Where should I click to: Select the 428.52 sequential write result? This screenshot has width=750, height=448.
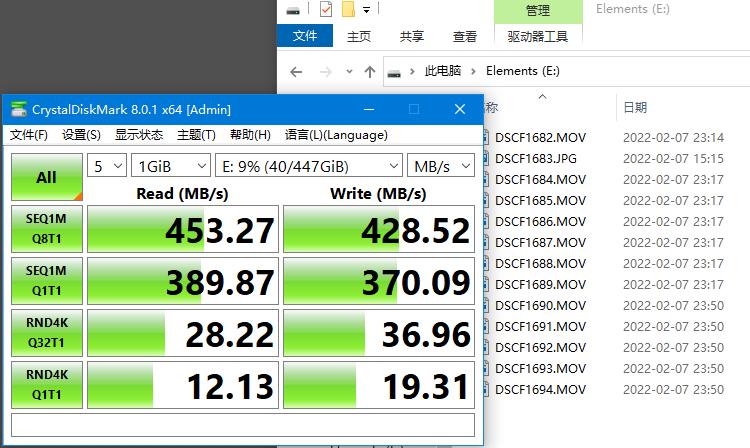[x=379, y=229]
